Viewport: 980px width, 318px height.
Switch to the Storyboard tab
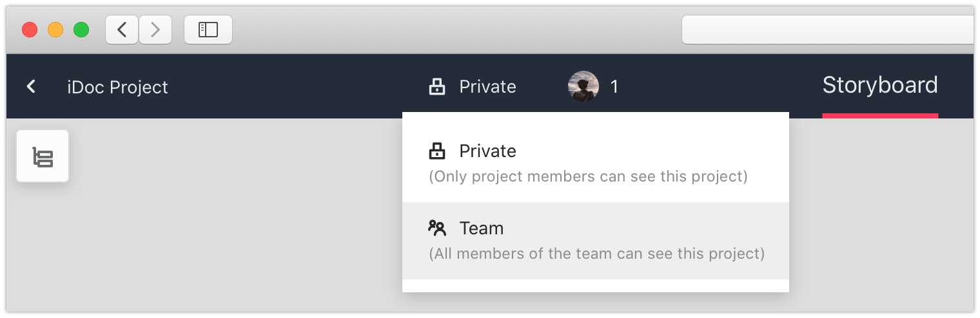point(880,86)
